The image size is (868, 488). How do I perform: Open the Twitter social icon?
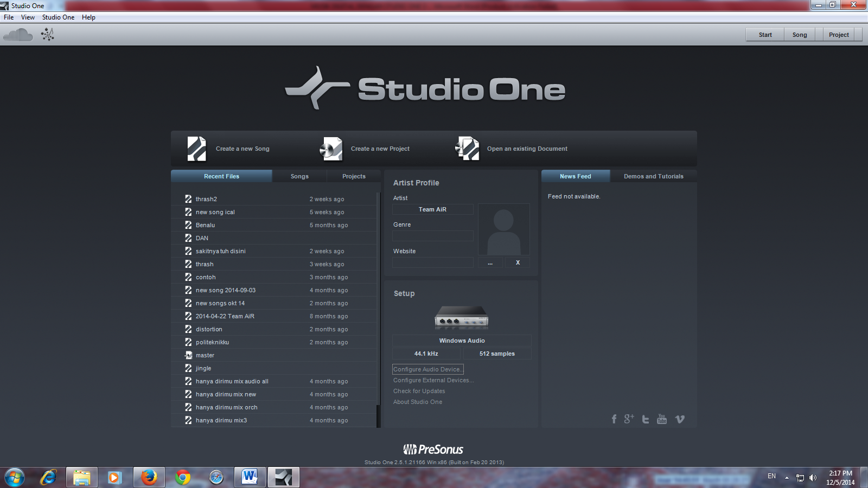click(x=646, y=419)
